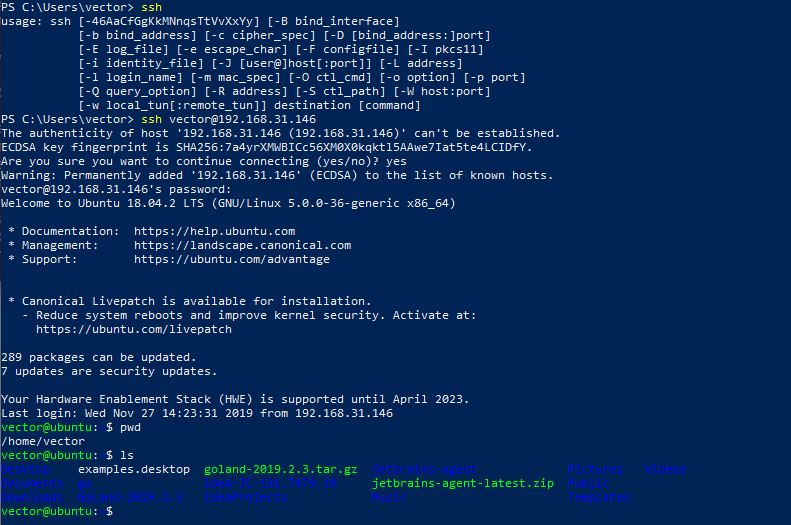The height and width of the screenshot is (525, 791).
Task: Click the ubuntu.com/advantage support link
Action: coord(231,259)
